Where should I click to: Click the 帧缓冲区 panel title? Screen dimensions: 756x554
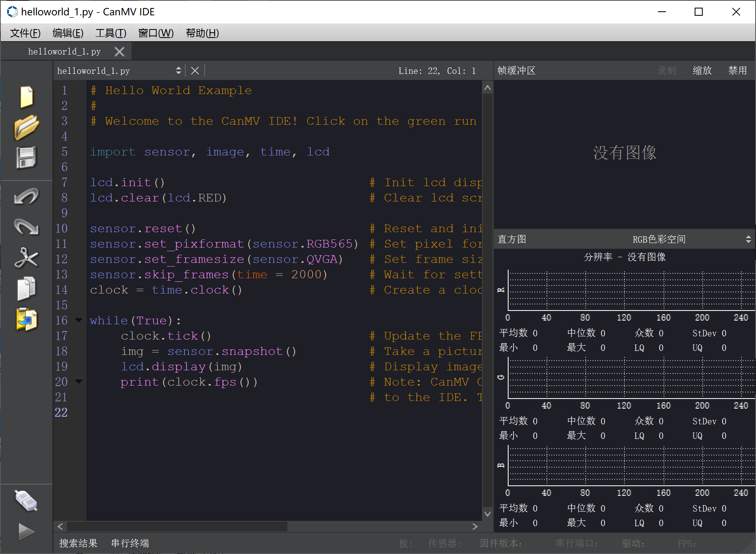[516, 71]
